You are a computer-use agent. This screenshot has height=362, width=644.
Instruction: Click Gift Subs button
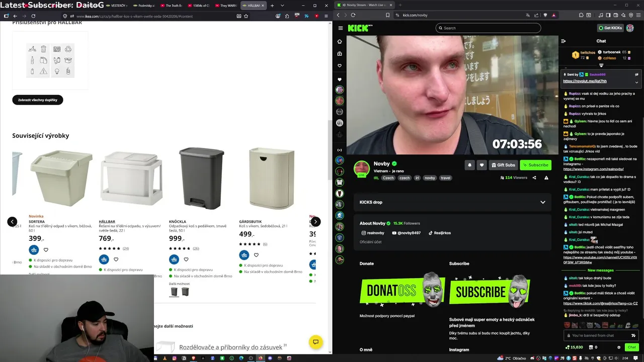point(503,165)
